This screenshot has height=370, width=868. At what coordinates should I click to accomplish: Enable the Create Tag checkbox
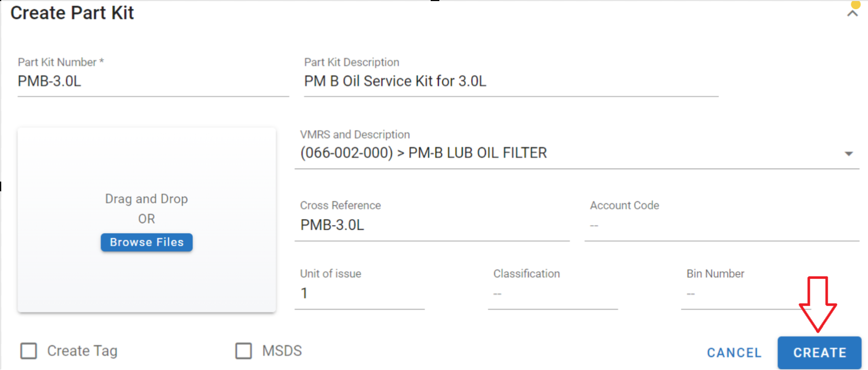[29, 351]
